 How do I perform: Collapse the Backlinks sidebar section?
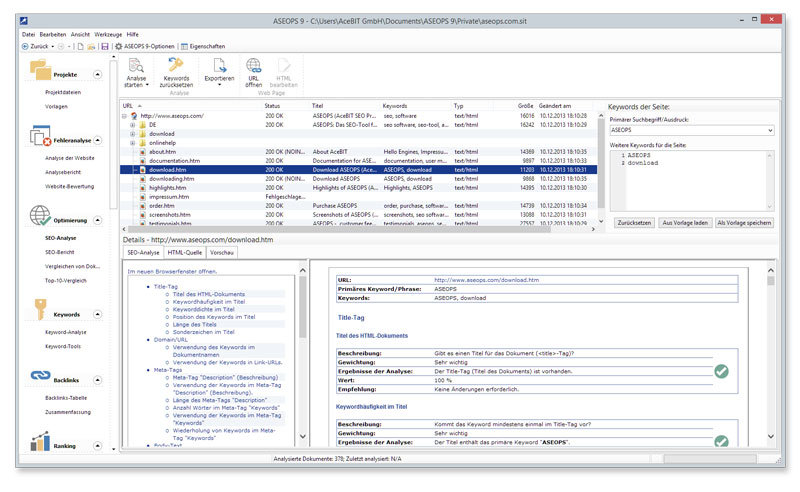(x=97, y=380)
